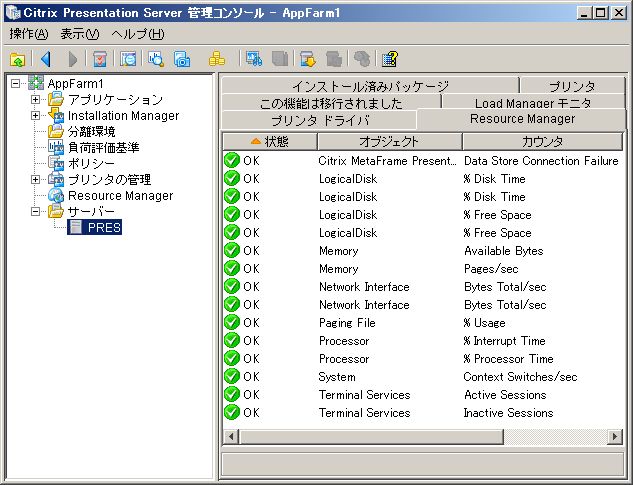This screenshot has height=485, width=633.
Task: Click the 負荷評価基準 chart icon
Action: 56,147
